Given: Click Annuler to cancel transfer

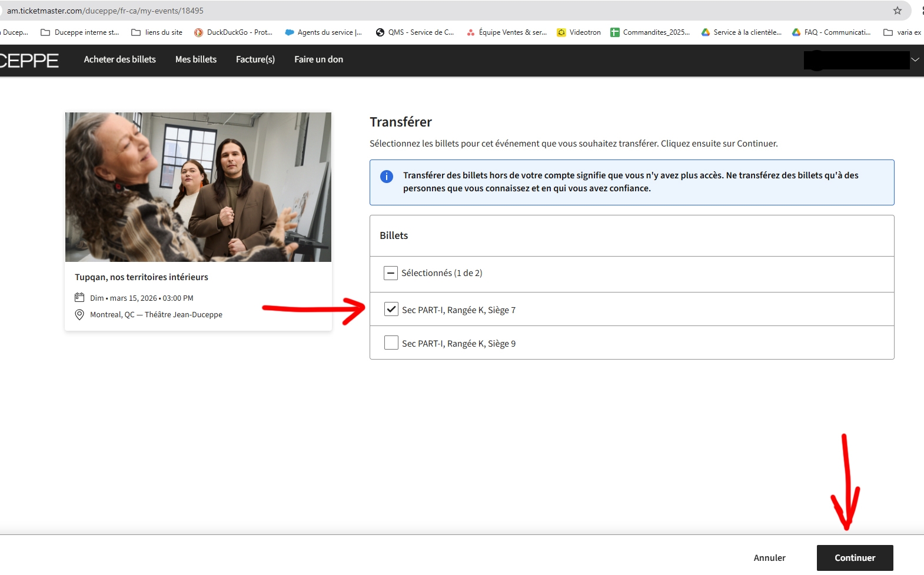Looking at the screenshot, I should [x=769, y=558].
